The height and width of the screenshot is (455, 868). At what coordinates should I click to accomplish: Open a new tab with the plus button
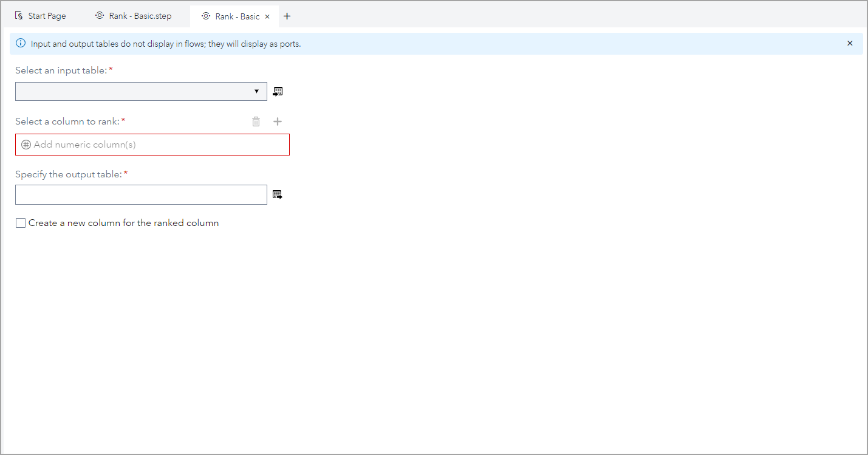point(287,15)
